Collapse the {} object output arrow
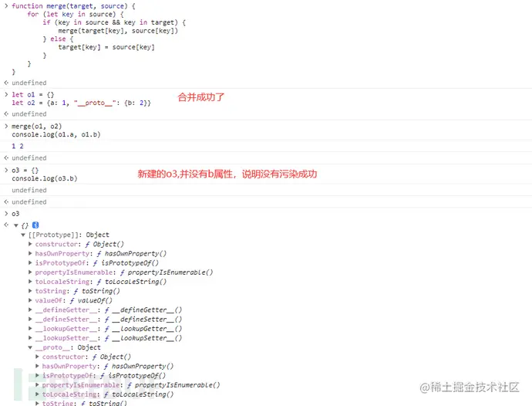The height and width of the screenshot is (406, 532). (16, 225)
